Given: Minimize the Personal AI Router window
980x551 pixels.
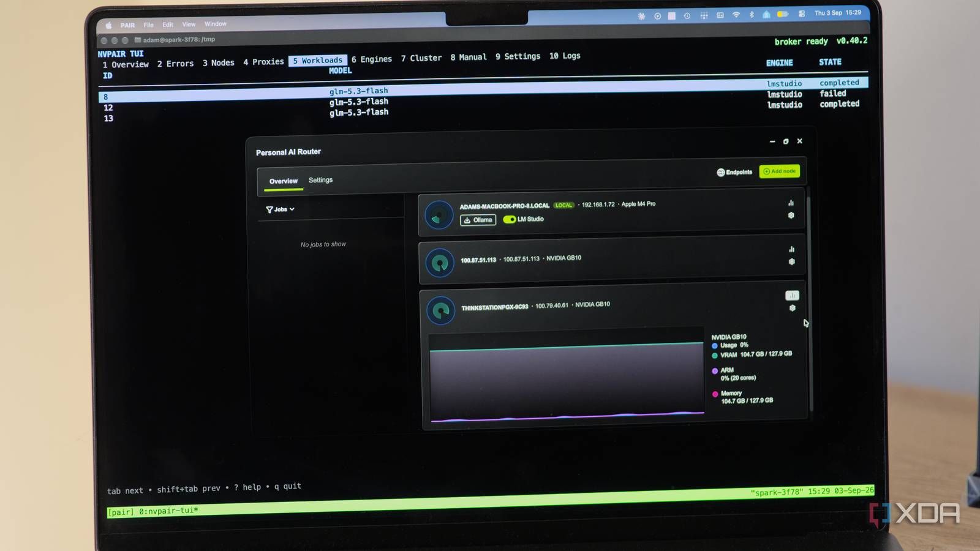Looking at the screenshot, I should (772, 141).
